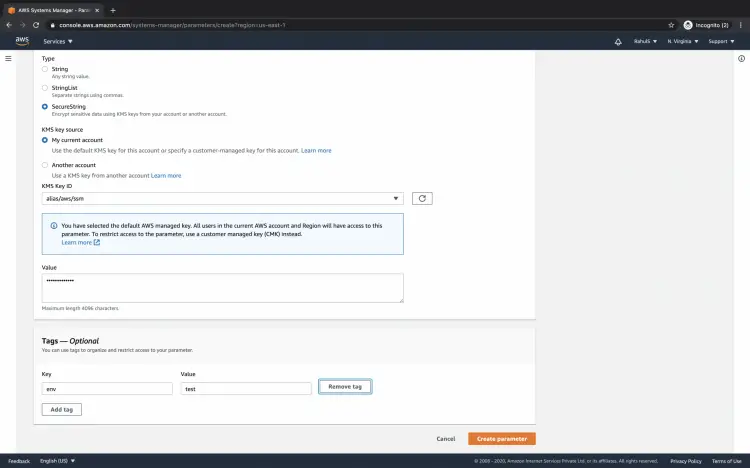This screenshot has width=750, height=468.
Task: Choose Another account KMS source
Action: point(44,165)
